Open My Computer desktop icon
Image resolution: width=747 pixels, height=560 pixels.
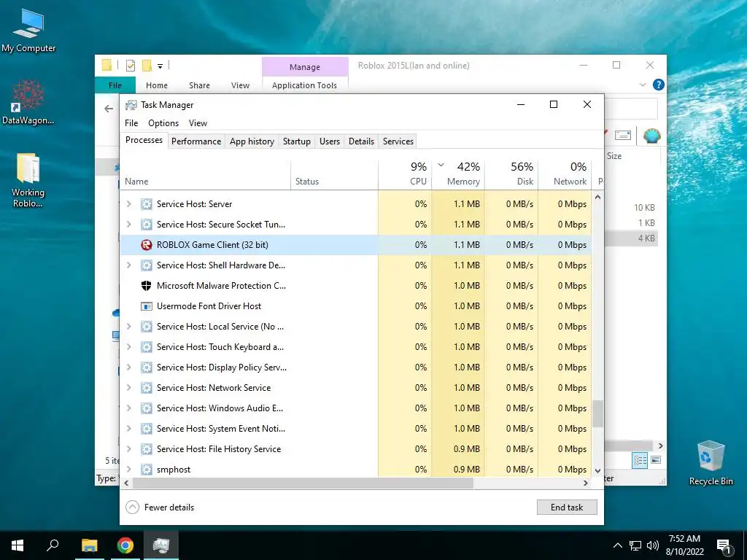click(28, 31)
